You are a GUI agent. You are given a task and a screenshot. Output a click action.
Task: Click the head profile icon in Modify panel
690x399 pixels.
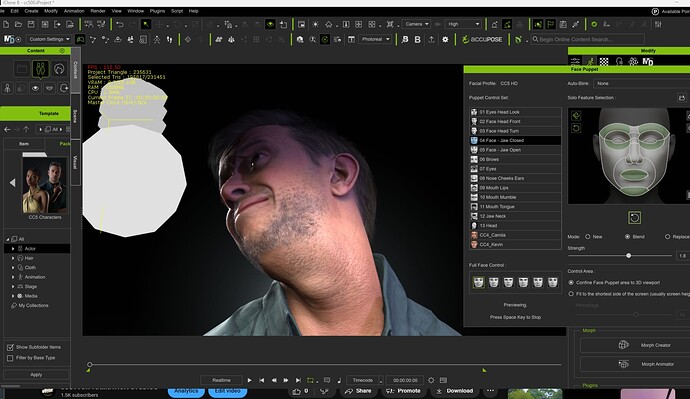pyautogui.click(x=619, y=62)
